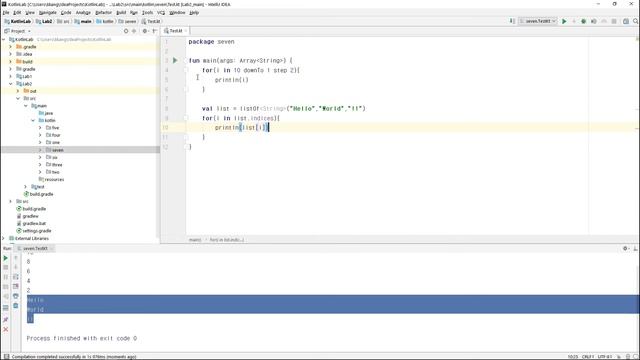Click the UTF-8 encoding status bar entry
The width and height of the screenshot is (640, 360).
(604, 357)
